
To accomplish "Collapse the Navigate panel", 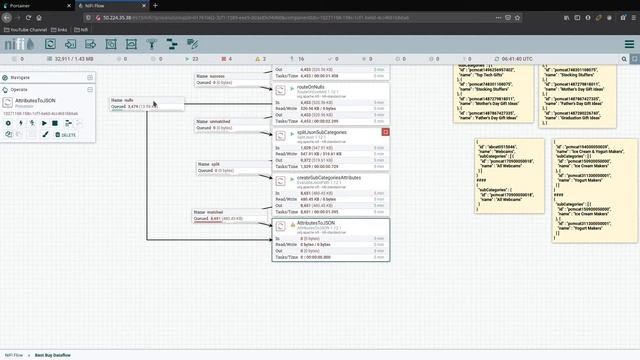I will pos(90,78).
